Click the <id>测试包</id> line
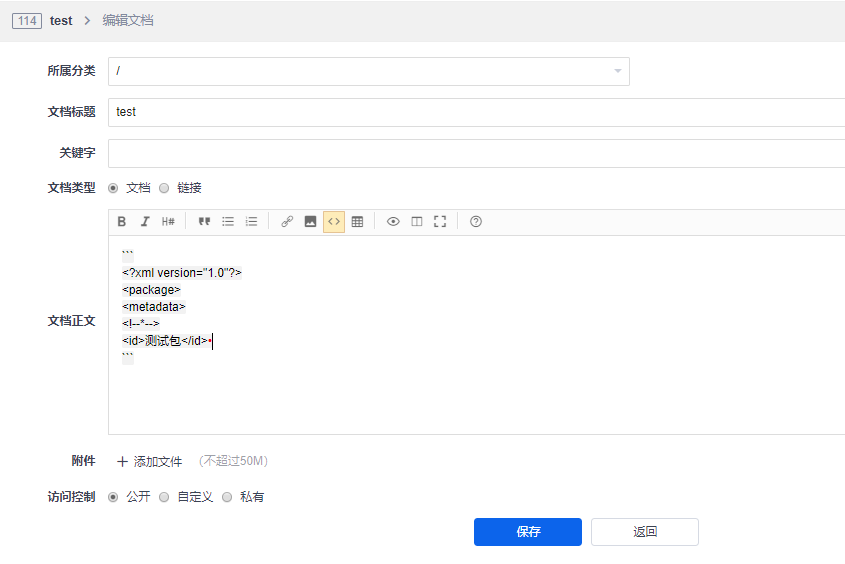The image size is (845, 564). click(165, 341)
